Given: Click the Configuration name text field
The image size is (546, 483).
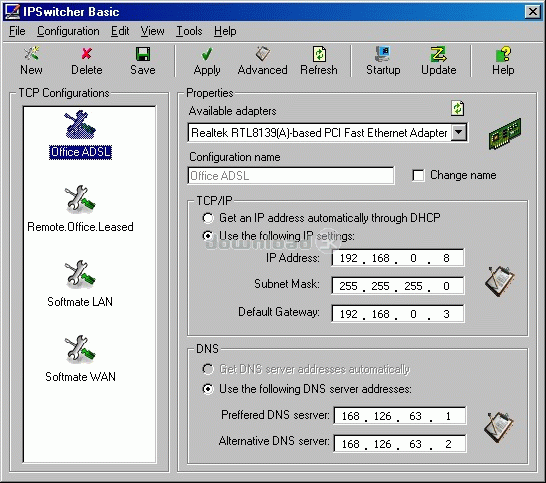Looking at the screenshot, I should pos(291,176).
